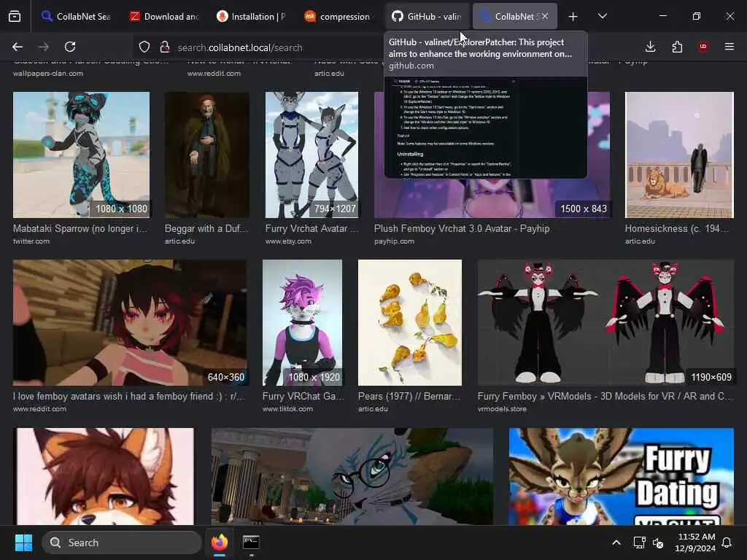Click payhip.com source text
The width and height of the screenshot is (747, 560).
point(394,241)
